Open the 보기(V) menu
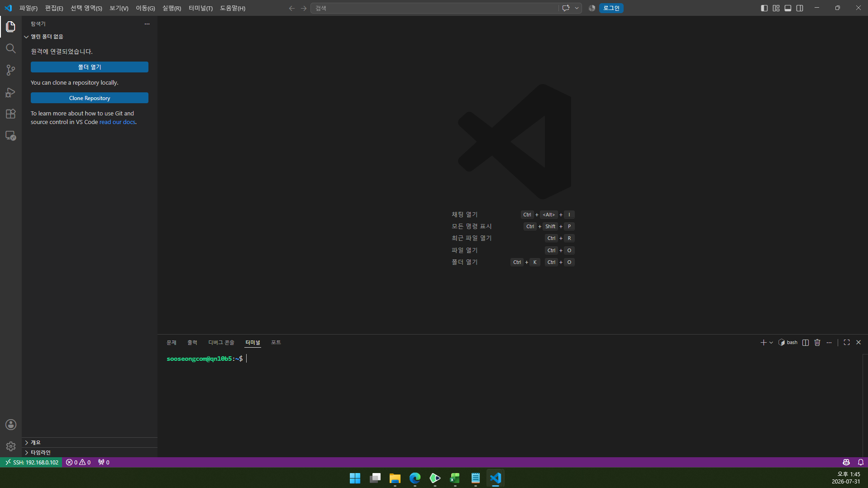The image size is (868, 488). tap(119, 8)
